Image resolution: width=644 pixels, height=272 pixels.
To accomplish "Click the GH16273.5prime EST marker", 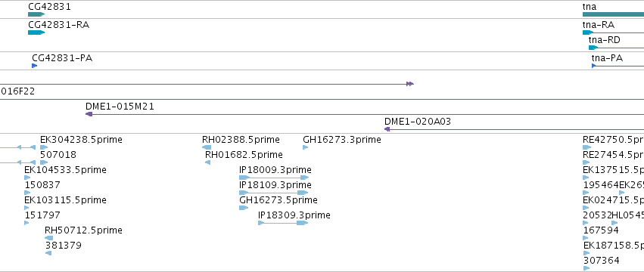I will pos(244,208).
